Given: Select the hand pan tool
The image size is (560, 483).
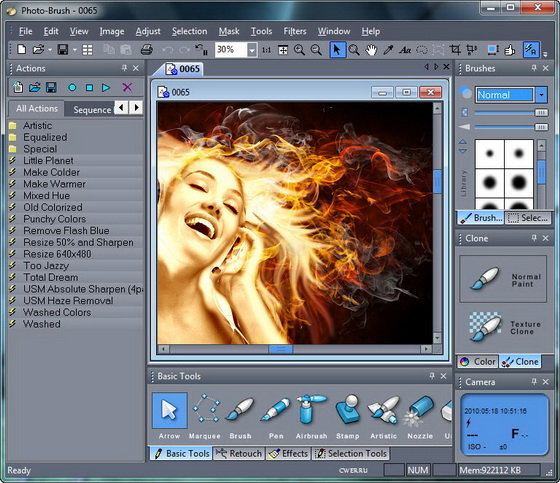Looking at the screenshot, I should point(371,50).
